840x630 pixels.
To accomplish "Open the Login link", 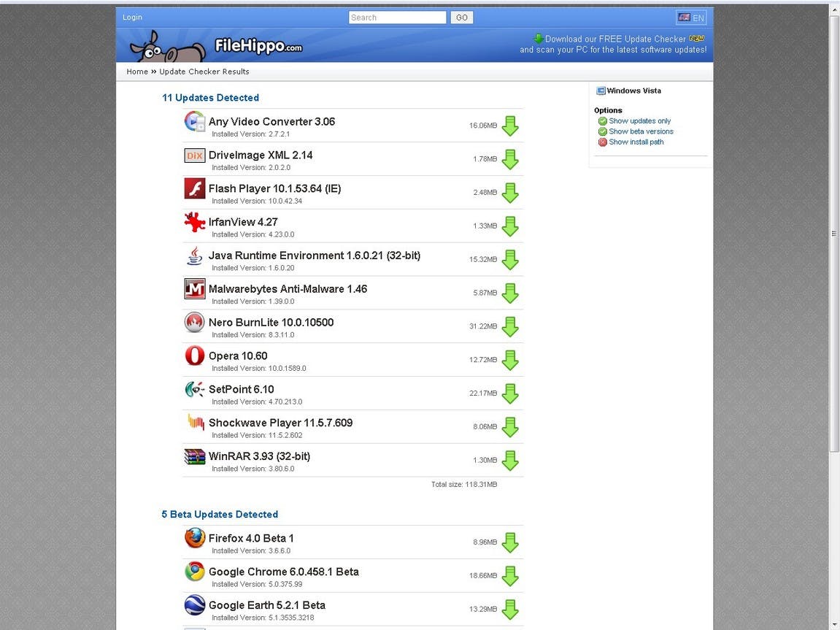I will click(x=132, y=17).
